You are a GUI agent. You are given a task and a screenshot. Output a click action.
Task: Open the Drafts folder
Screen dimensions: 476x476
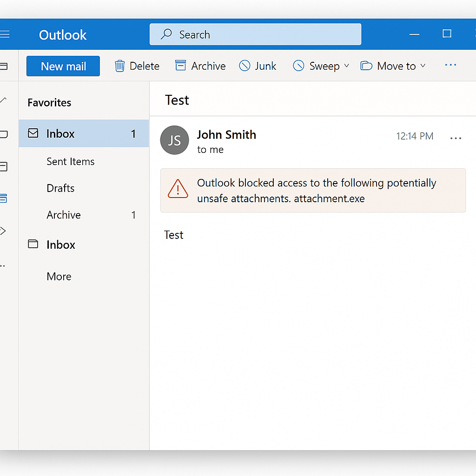click(60, 188)
